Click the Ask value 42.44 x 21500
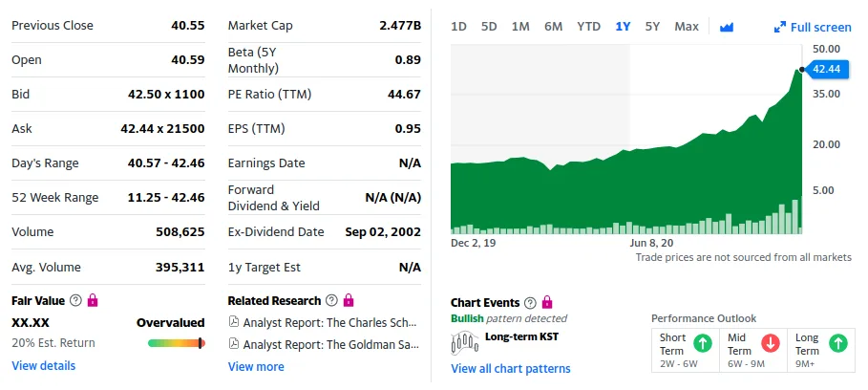 pyautogui.click(x=162, y=128)
